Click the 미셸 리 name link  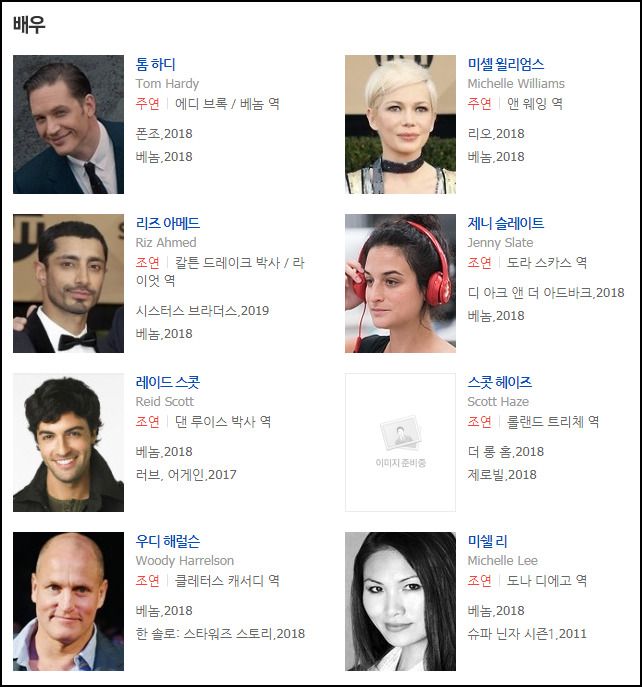(x=487, y=542)
